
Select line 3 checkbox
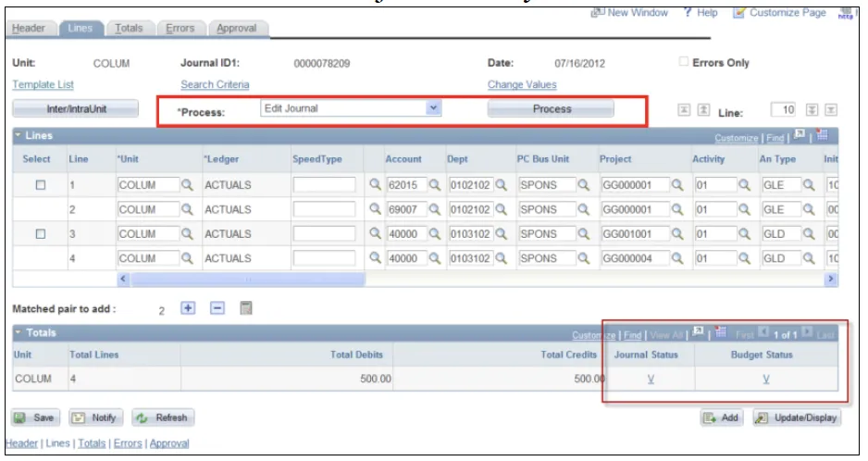coord(41,234)
